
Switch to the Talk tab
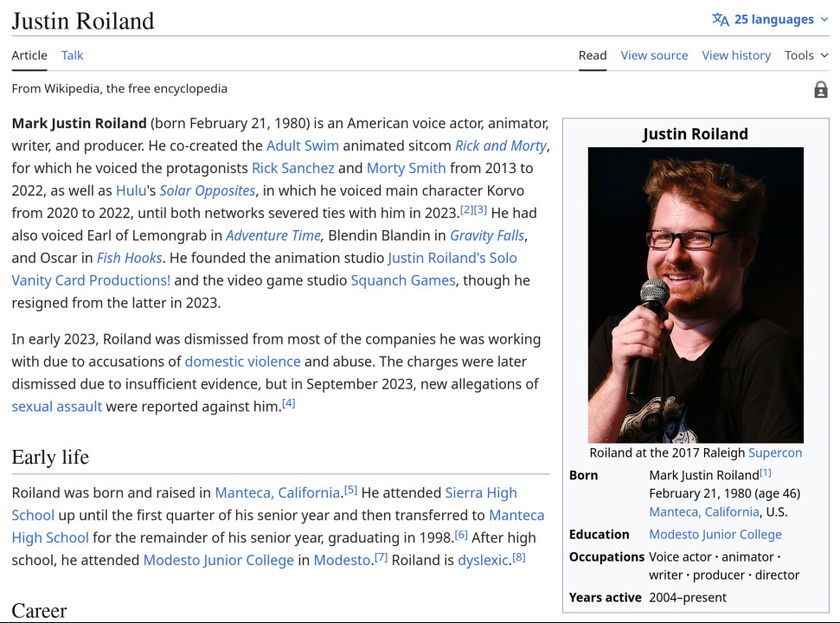tap(72, 55)
